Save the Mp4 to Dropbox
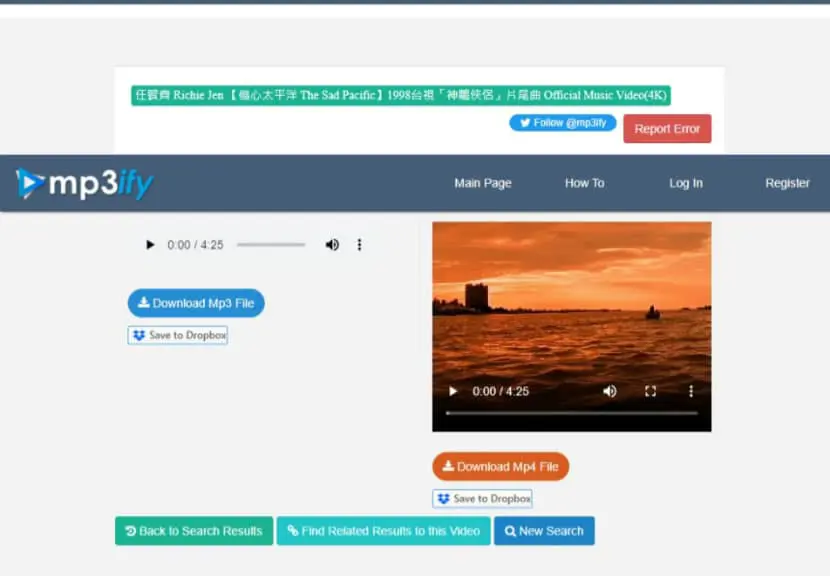Image resolution: width=830 pixels, height=576 pixels. click(x=482, y=499)
